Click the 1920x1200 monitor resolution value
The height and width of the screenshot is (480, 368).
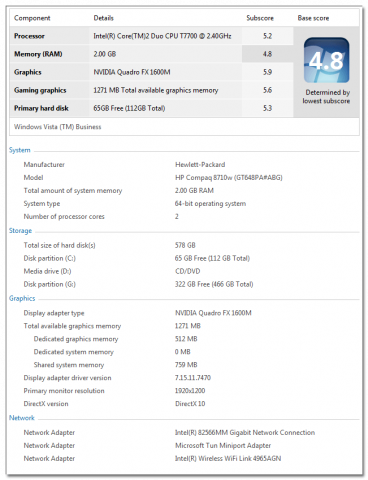point(190,391)
